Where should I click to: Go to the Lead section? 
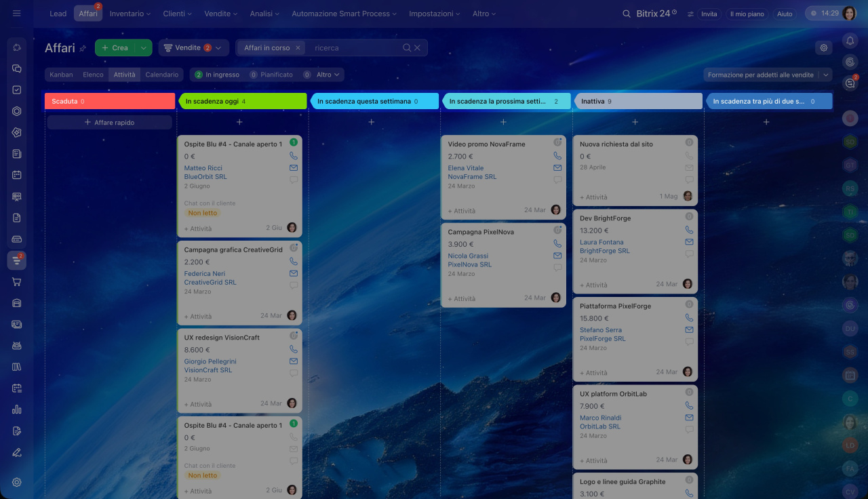(58, 14)
